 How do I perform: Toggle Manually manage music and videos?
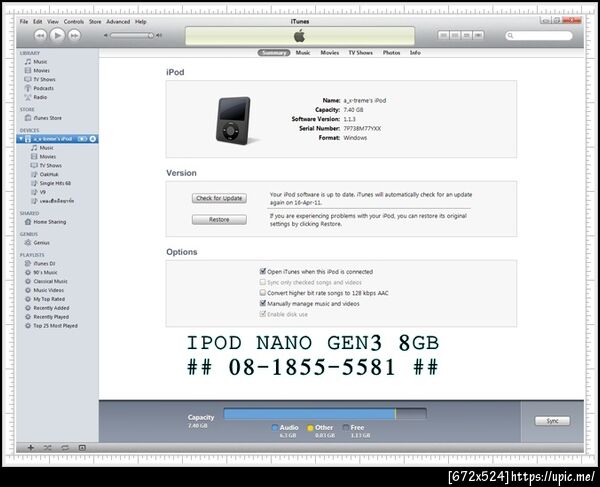point(262,303)
